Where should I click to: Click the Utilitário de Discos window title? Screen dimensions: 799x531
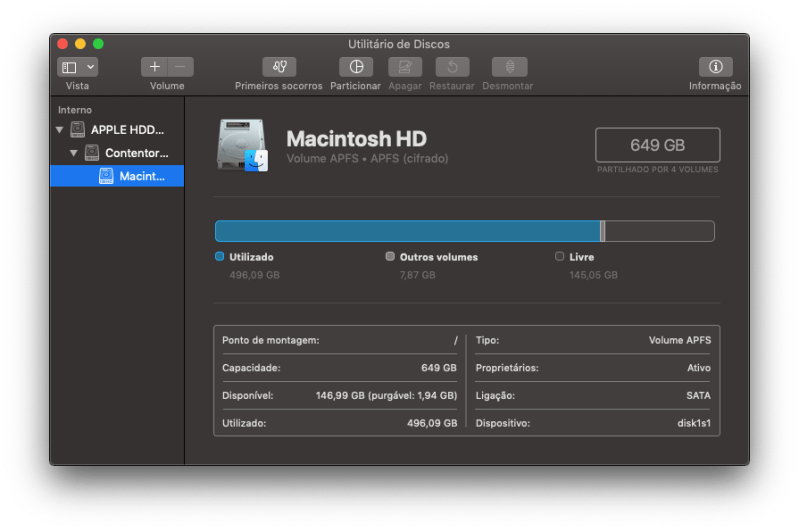pyautogui.click(x=399, y=44)
